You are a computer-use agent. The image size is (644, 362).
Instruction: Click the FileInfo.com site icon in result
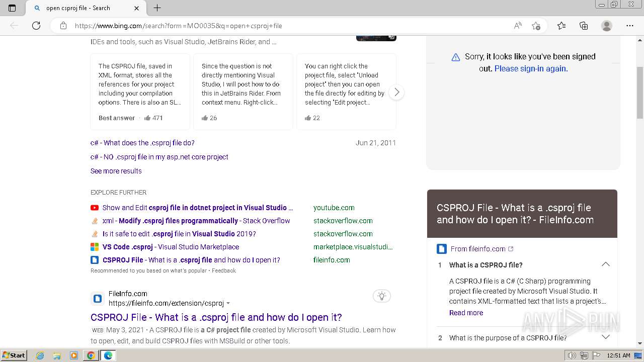(98, 299)
